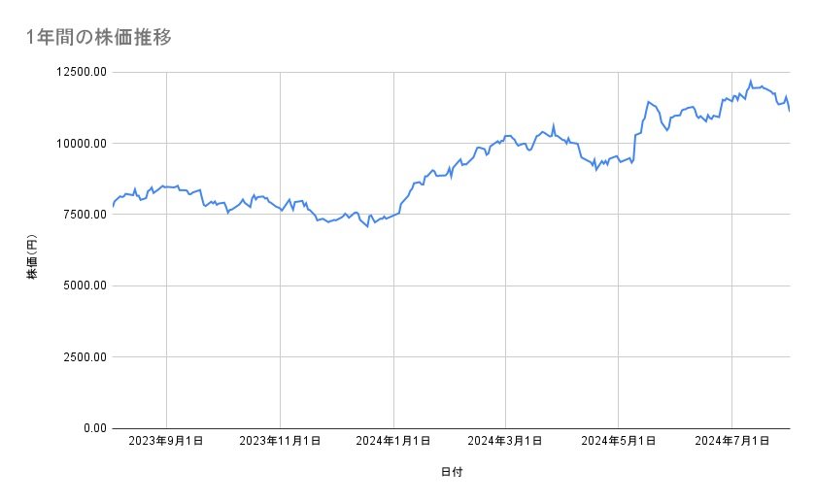The image size is (815, 504).
Task: Select the 2500.00 y-axis label
Action: tap(82, 356)
